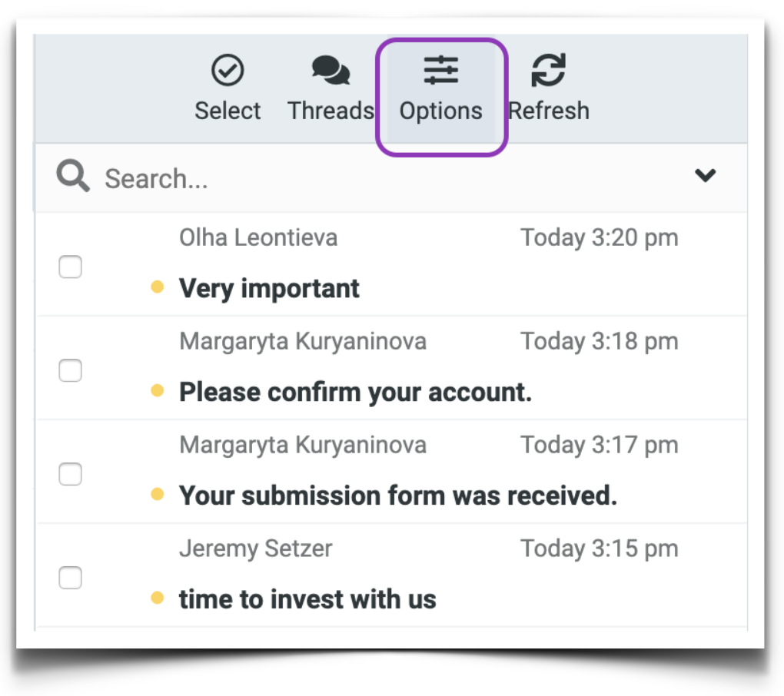This screenshot has width=784, height=696.
Task: Click the unread dot beside Very important
Action: coord(158,287)
